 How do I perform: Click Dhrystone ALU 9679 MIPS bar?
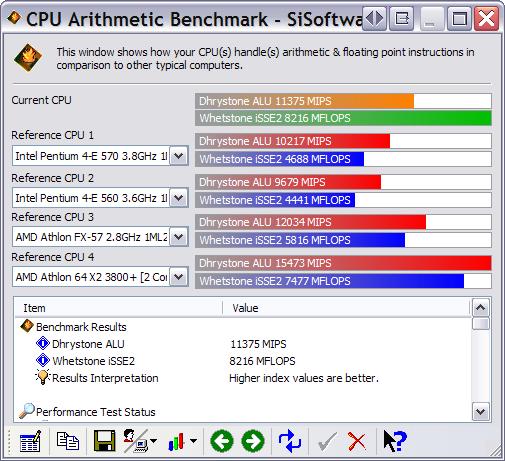click(x=343, y=182)
